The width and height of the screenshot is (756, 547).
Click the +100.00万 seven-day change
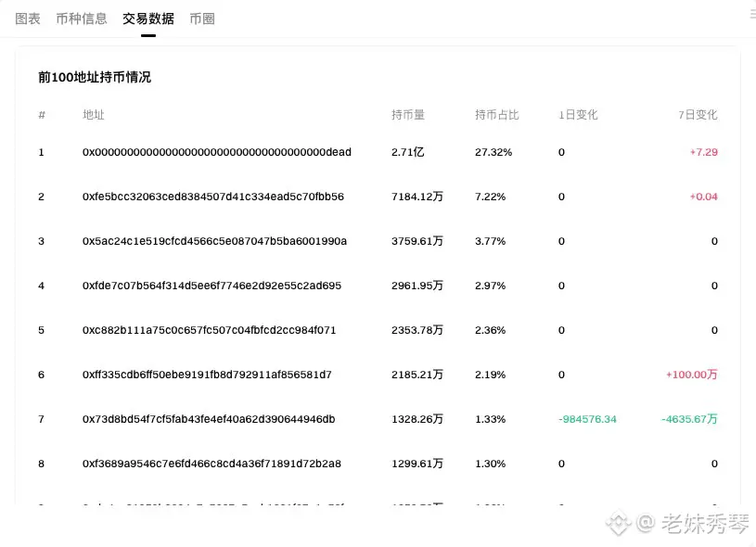click(x=692, y=375)
